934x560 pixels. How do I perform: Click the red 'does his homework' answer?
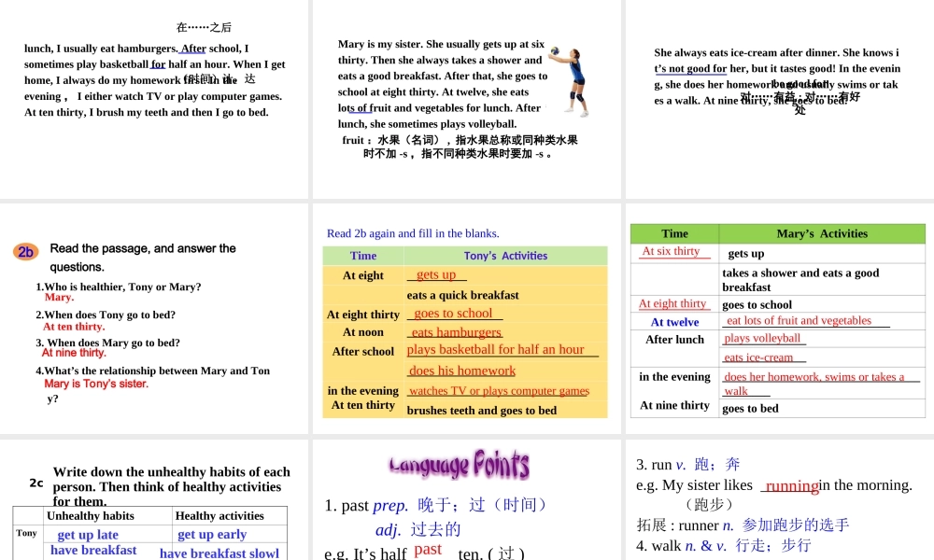(x=462, y=371)
